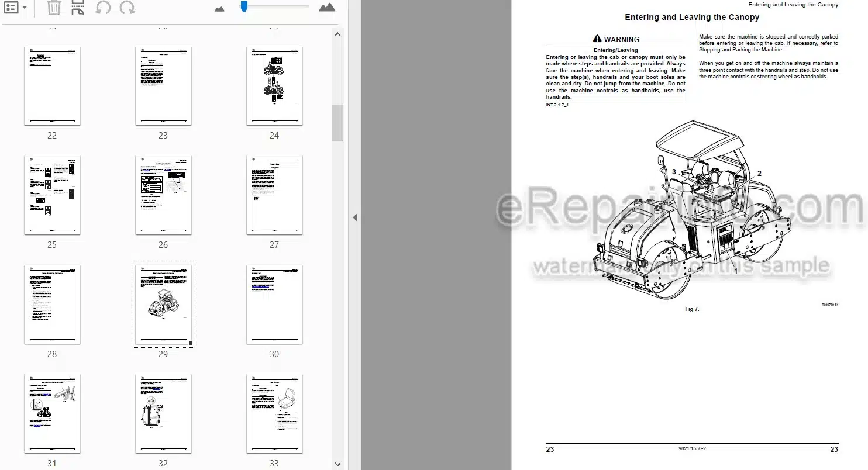Select page 27 thumbnail
The width and height of the screenshot is (868, 470).
pyautogui.click(x=274, y=195)
